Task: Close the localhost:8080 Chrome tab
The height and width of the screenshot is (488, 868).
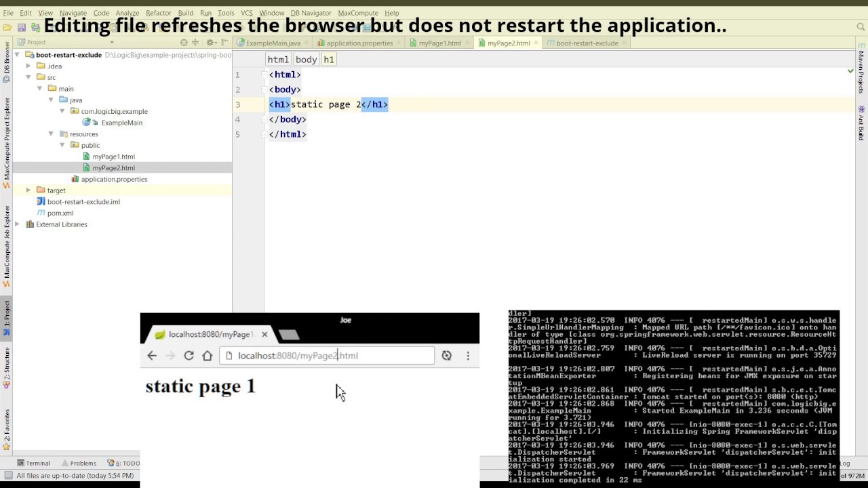Action: [x=264, y=334]
